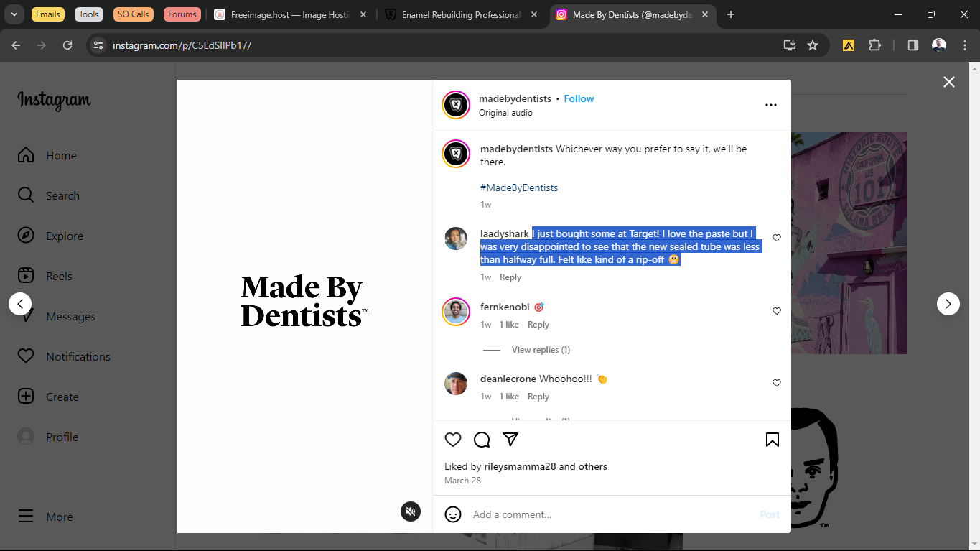Open deanlecrone's profile
The width and height of the screenshot is (980, 551).
pyautogui.click(x=508, y=379)
